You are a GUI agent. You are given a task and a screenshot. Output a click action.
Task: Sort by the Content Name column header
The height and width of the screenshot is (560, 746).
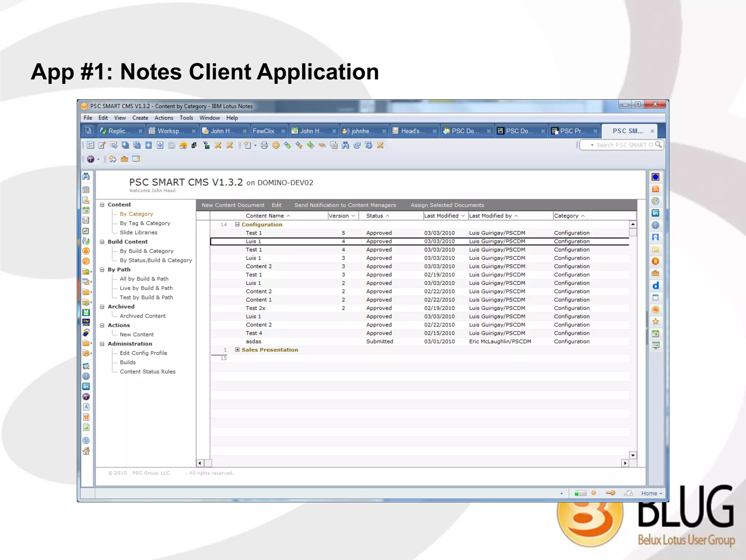pos(268,216)
